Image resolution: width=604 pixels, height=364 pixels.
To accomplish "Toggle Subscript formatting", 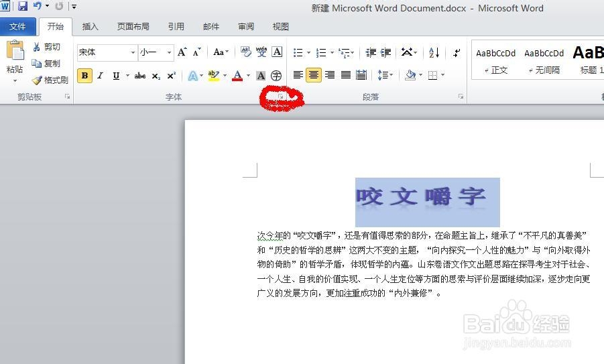I will point(156,76).
